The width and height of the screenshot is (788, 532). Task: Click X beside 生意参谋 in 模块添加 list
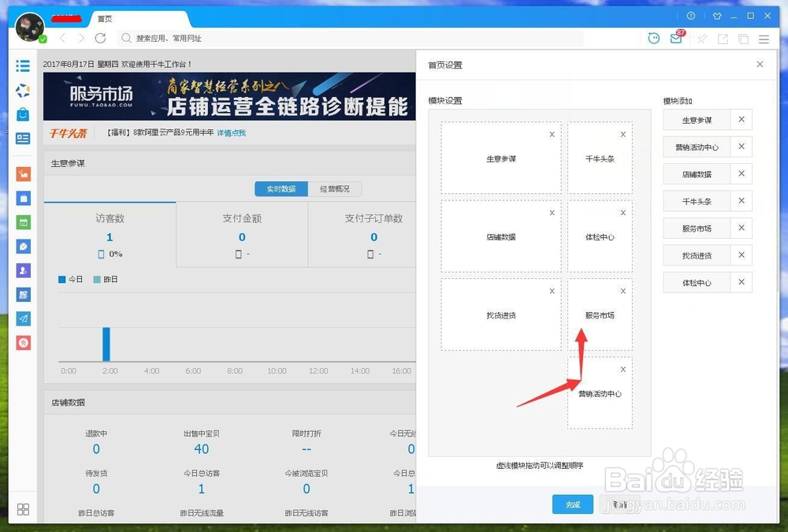point(742,120)
